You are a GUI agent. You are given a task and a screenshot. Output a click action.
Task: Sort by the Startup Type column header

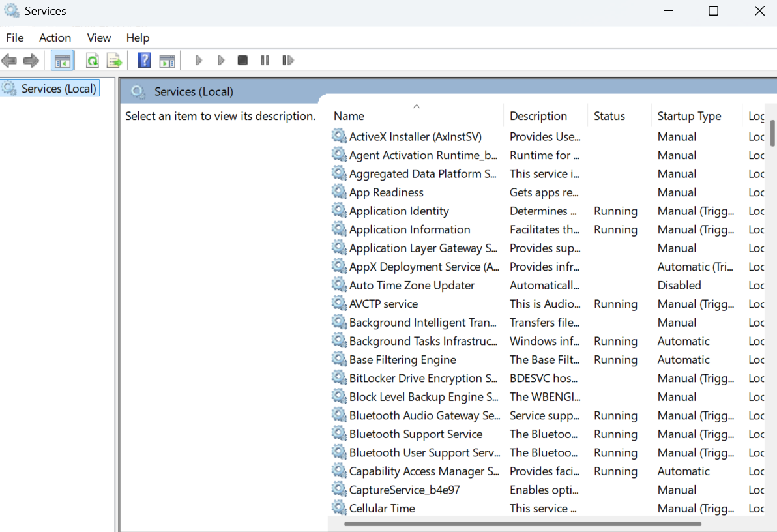click(x=689, y=116)
